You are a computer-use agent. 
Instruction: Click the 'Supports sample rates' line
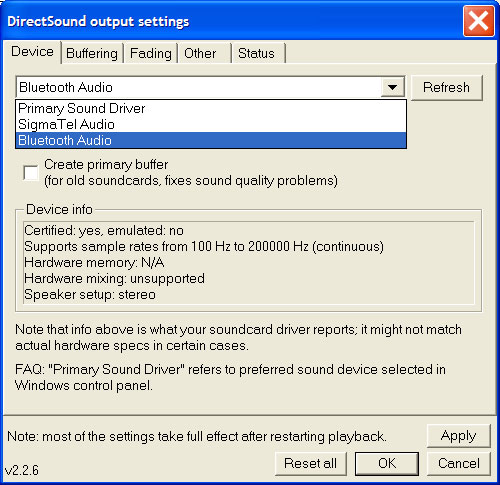point(204,247)
